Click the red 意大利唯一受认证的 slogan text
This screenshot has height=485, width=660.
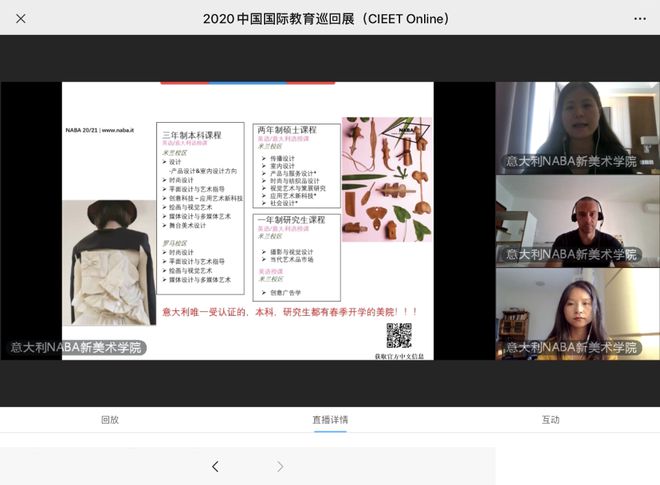(x=290, y=312)
